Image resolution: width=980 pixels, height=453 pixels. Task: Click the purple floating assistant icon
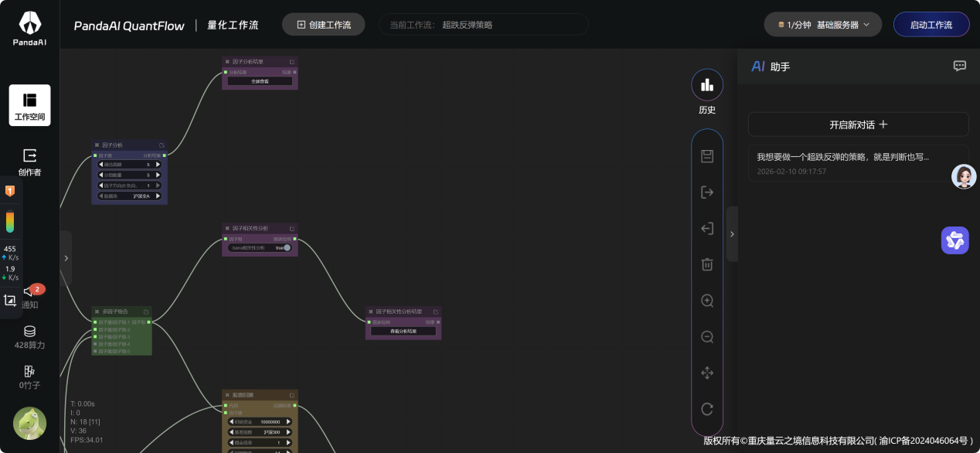pos(955,240)
